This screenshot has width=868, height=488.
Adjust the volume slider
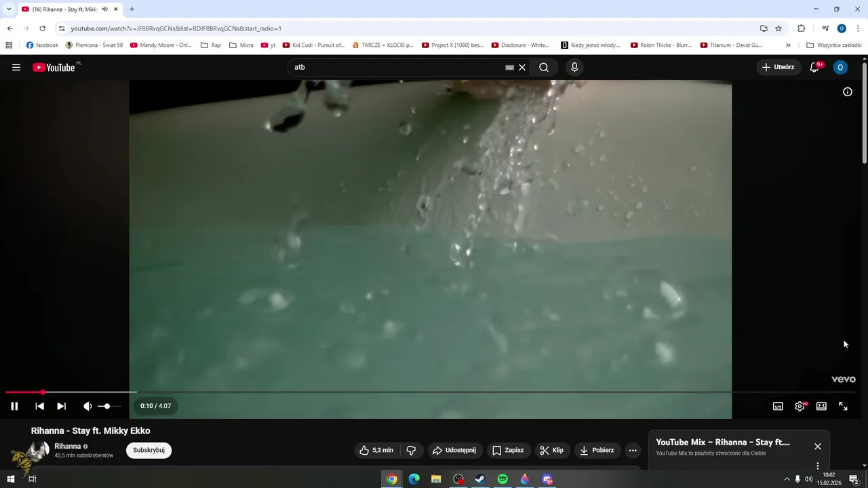point(109,406)
